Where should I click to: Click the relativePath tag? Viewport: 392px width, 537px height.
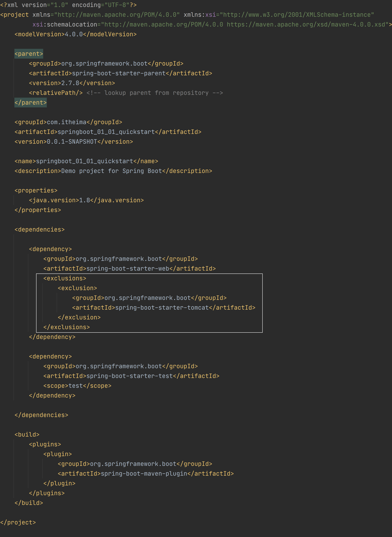tap(56, 93)
